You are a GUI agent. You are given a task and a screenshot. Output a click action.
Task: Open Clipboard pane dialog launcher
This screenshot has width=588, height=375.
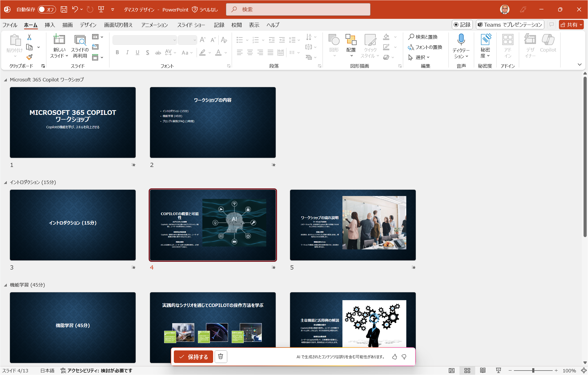[x=43, y=66]
